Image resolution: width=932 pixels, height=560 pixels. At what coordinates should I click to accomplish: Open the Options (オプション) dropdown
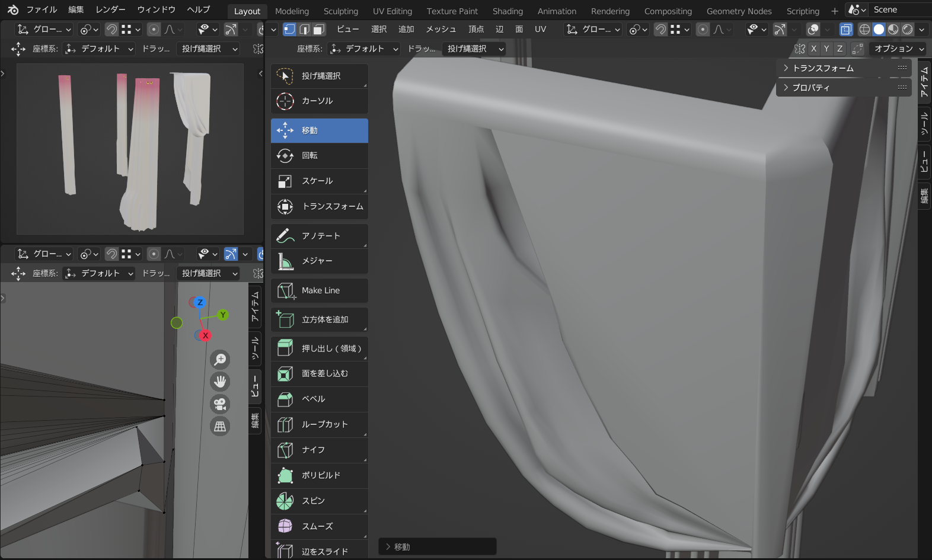tap(898, 49)
